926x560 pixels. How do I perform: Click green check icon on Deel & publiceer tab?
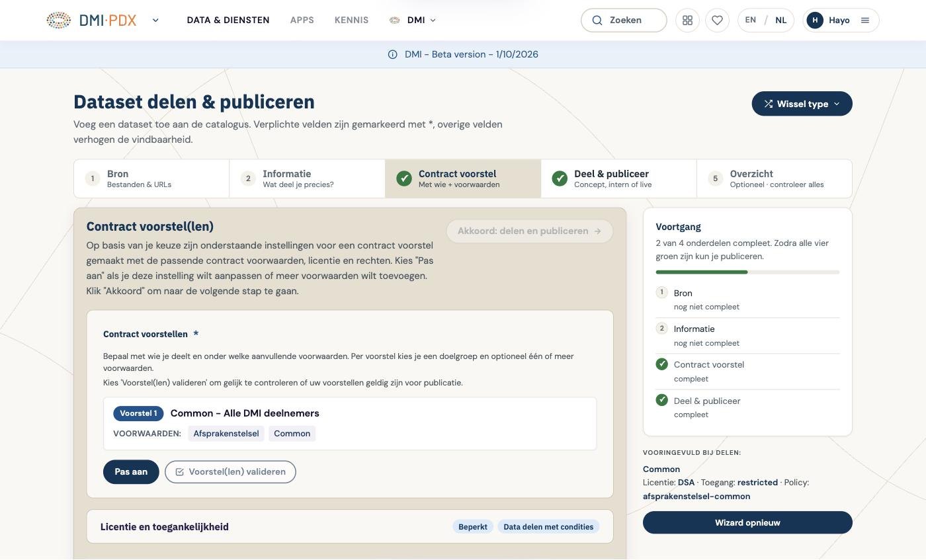tap(560, 179)
